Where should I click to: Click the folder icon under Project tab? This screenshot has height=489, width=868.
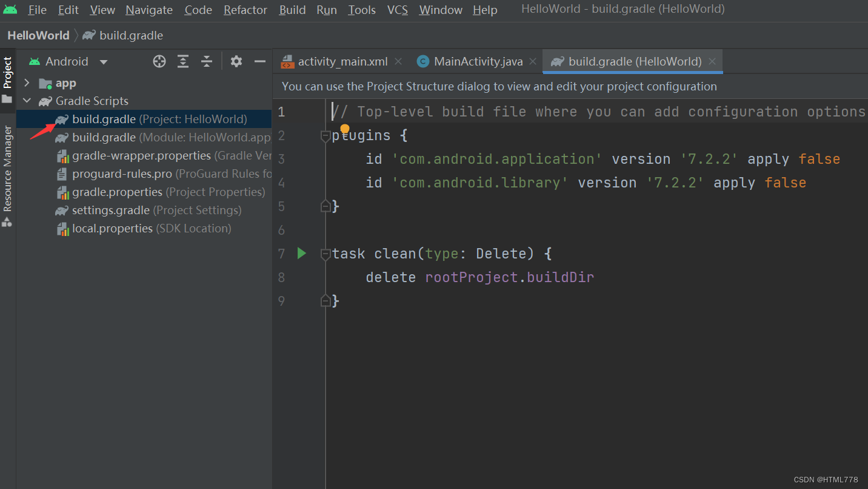(x=7, y=99)
